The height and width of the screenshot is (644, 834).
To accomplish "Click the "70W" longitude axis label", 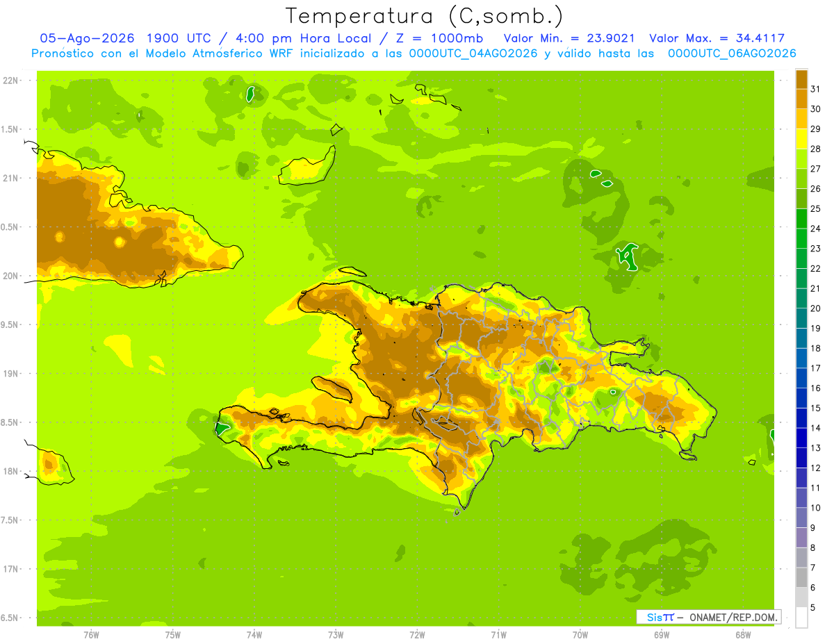I will point(580,635).
